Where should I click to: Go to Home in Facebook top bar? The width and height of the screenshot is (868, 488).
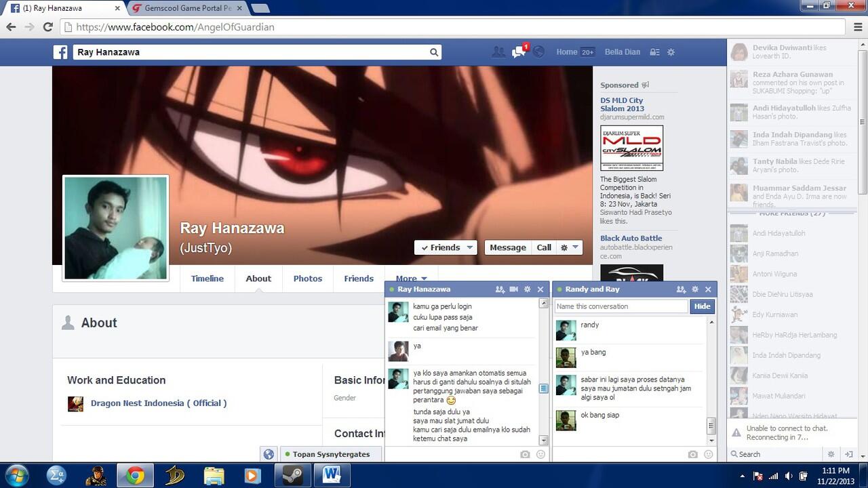coord(566,52)
